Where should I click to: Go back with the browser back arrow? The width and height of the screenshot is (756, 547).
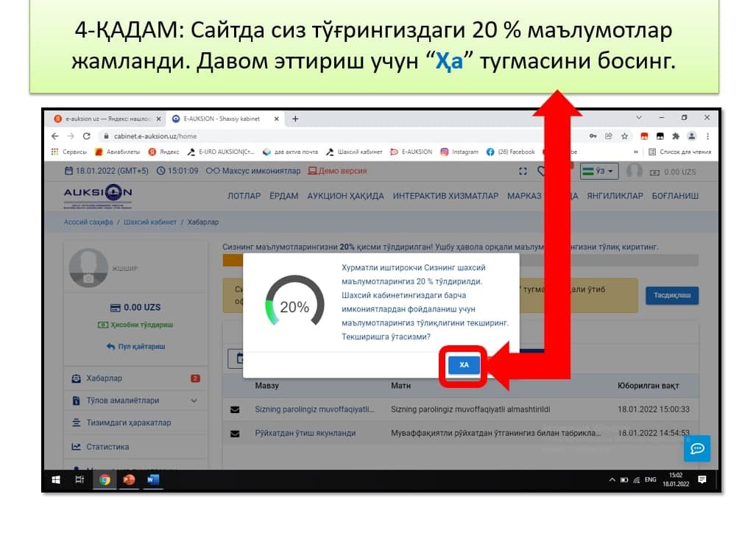(55, 136)
